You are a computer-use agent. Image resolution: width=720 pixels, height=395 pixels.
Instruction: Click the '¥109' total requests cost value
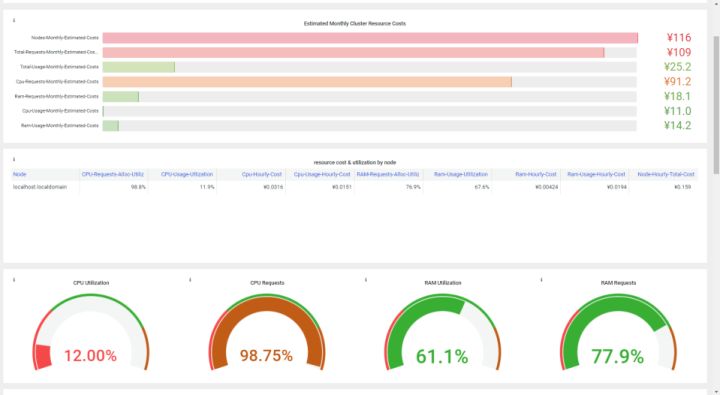pos(679,52)
